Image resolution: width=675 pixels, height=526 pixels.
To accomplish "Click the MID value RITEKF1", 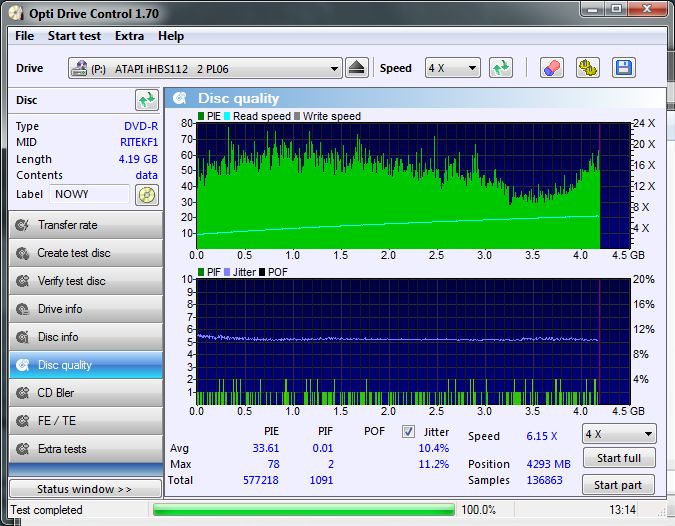I will coord(139,142).
